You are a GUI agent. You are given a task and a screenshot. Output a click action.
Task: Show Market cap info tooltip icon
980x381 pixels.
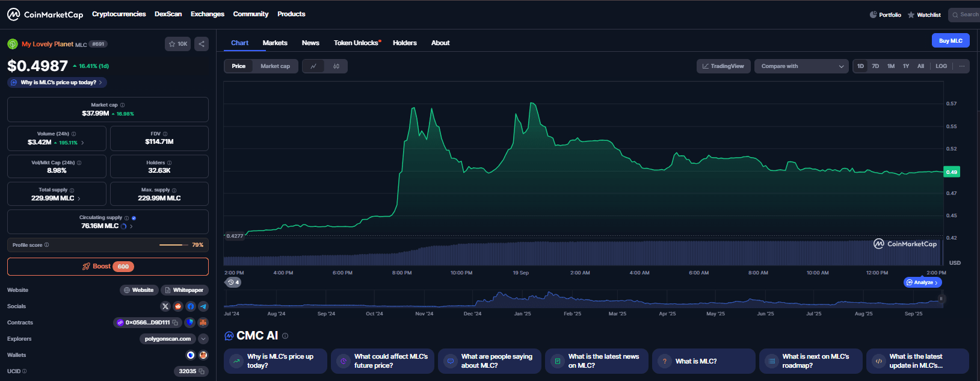click(123, 105)
